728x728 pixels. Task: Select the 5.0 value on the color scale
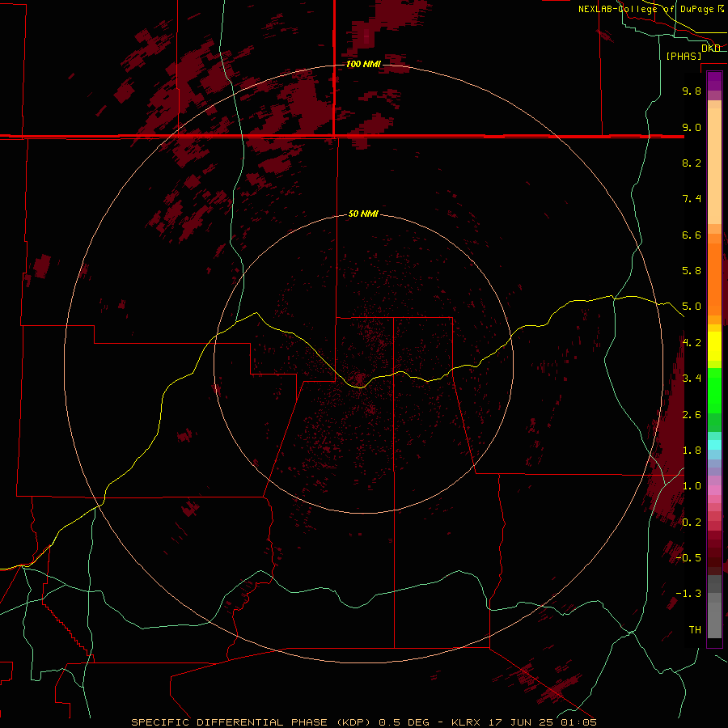click(692, 307)
